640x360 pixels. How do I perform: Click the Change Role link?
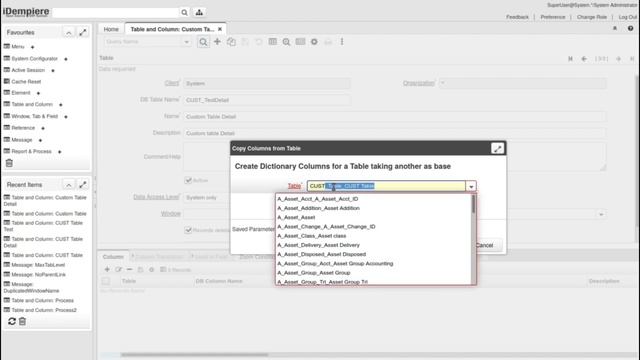[592, 17]
